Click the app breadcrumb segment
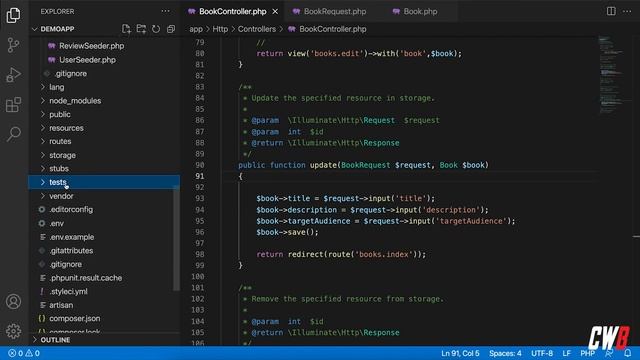The width and height of the screenshot is (640, 360). pos(196,29)
